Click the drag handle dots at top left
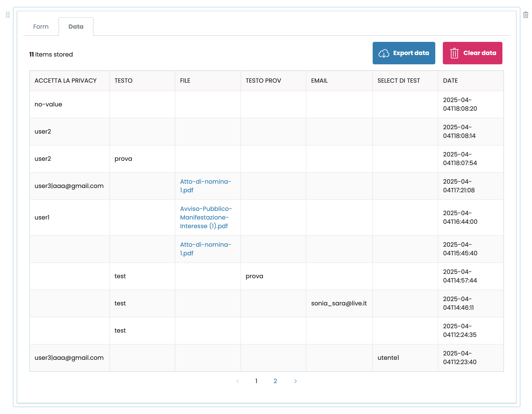Image resolution: width=532 pixels, height=414 pixels. point(8,15)
